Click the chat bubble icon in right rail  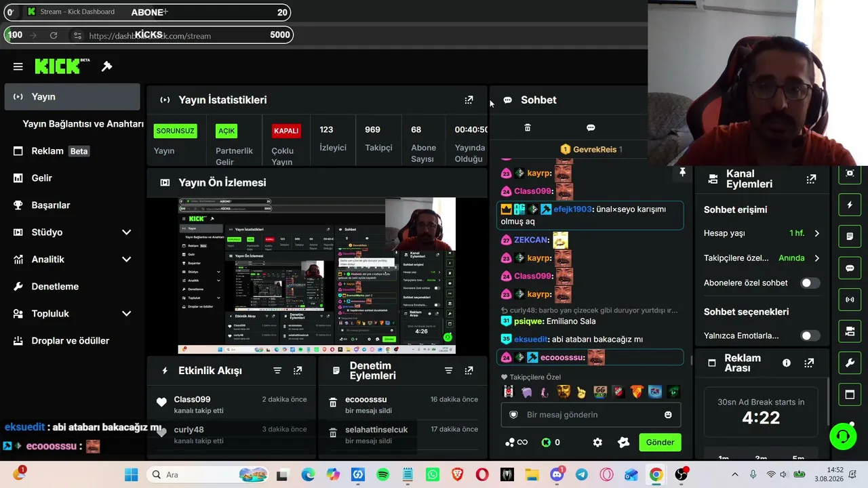(850, 268)
